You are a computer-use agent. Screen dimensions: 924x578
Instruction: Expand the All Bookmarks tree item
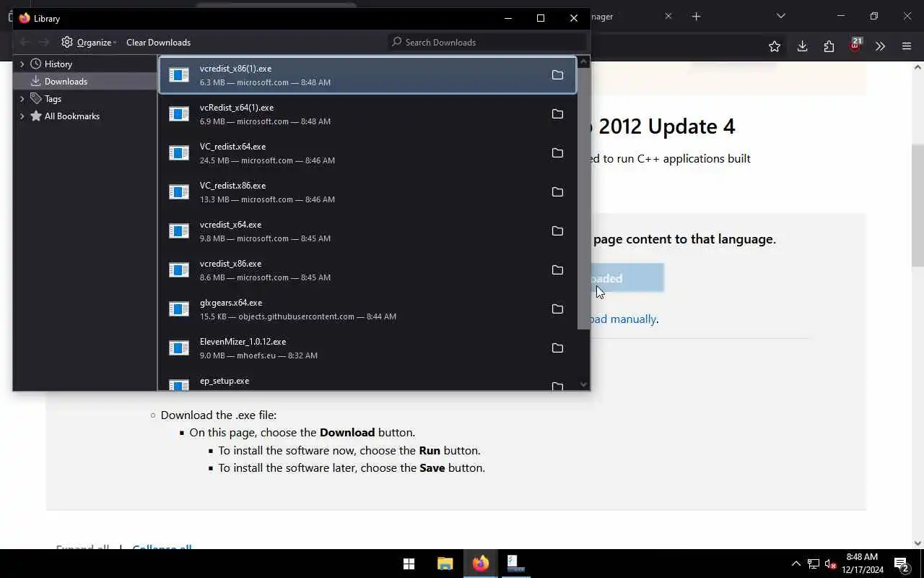(x=22, y=116)
